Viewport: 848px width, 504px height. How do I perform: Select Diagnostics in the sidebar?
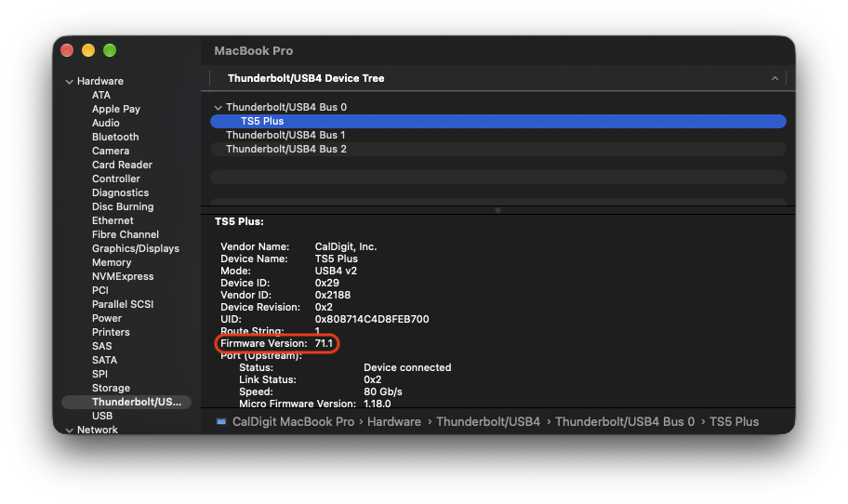coord(120,193)
